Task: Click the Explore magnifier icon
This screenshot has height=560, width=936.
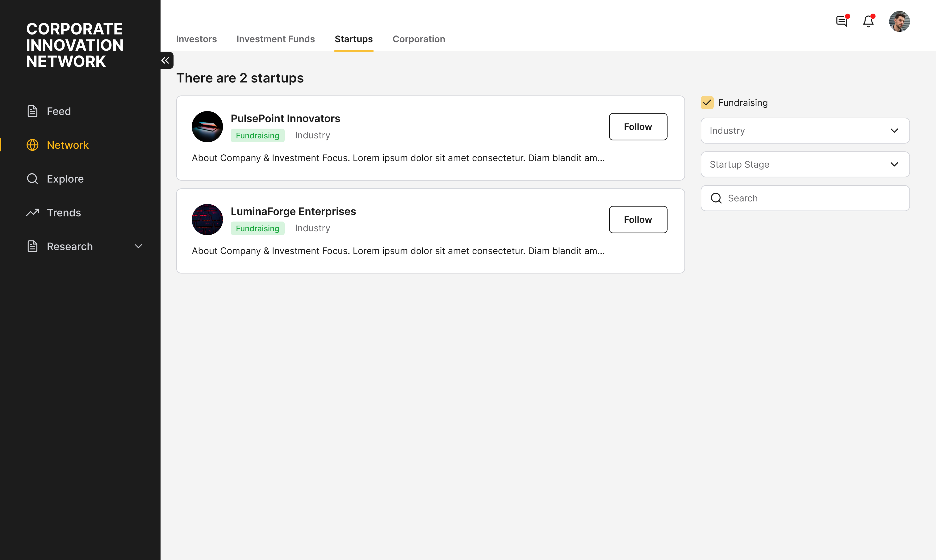Action: point(32,179)
